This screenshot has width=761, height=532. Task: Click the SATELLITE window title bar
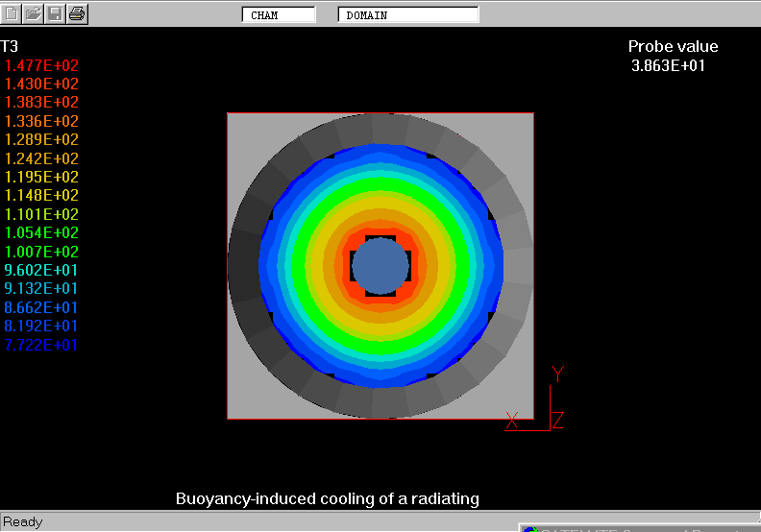(x=640, y=527)
